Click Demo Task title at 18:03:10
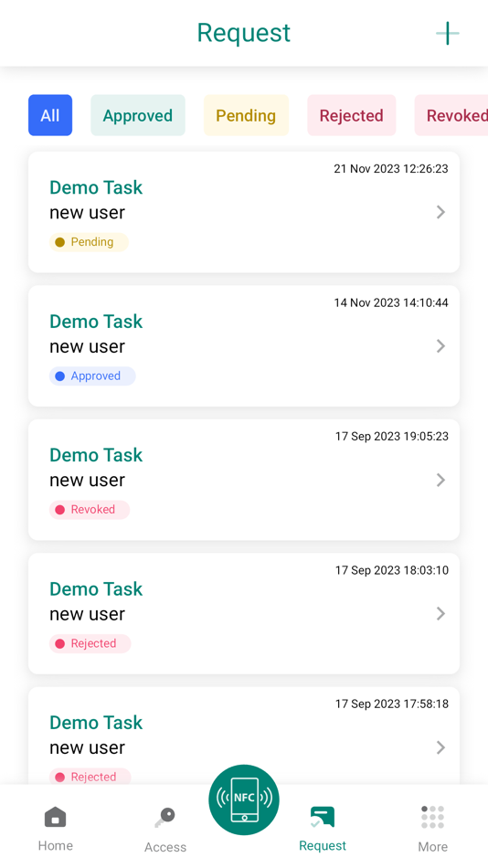 tap(96, 588)
